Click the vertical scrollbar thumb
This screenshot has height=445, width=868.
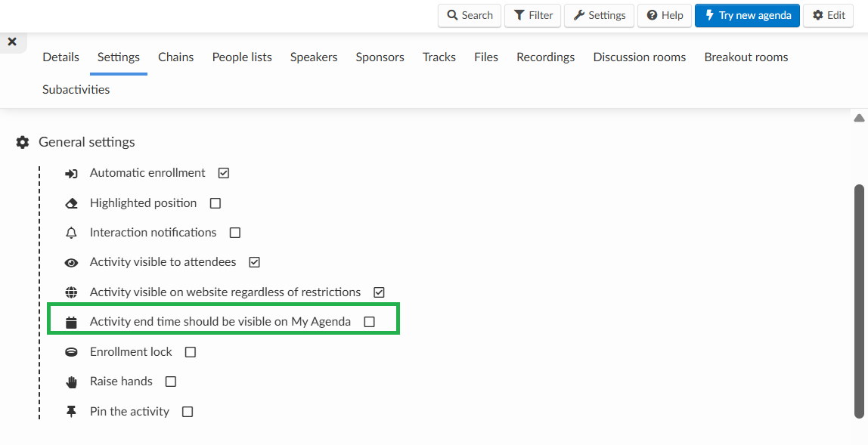pos(859,301)
